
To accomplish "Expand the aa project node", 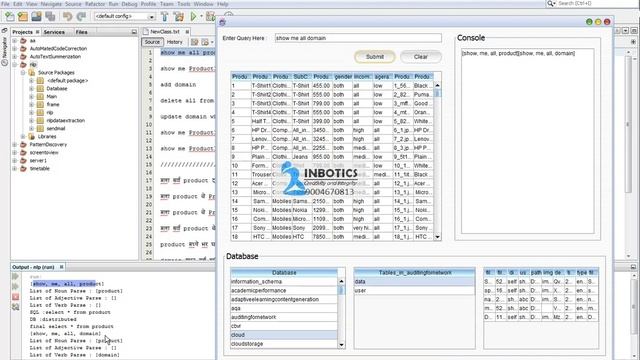I will pos(15,41).
